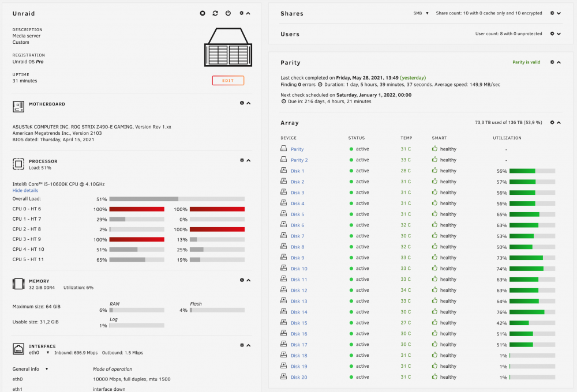Click the server case image
Image resolution: width=577 pixels, height=392 pixels.
[x=228, y=47]
